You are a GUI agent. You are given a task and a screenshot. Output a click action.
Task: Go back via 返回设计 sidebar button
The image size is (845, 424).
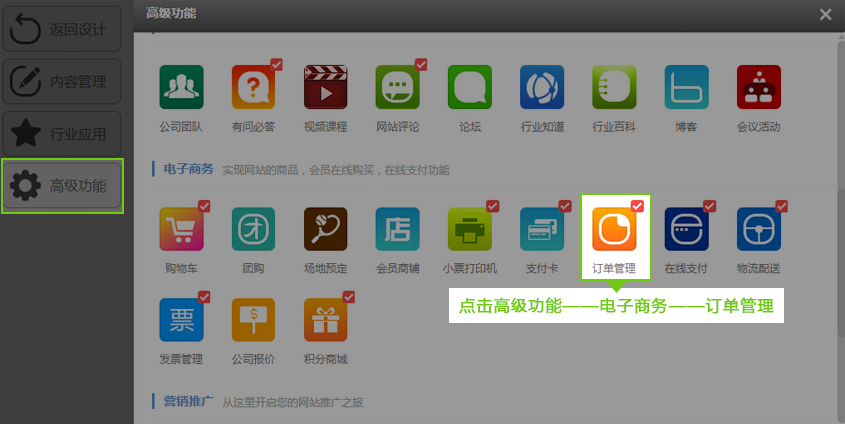[62, 29]
